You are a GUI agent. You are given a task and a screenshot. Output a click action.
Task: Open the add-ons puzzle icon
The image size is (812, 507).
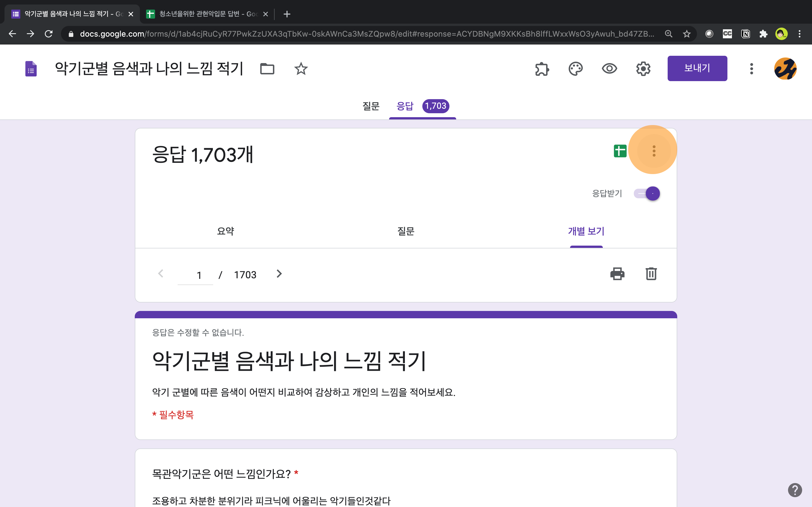542,69
